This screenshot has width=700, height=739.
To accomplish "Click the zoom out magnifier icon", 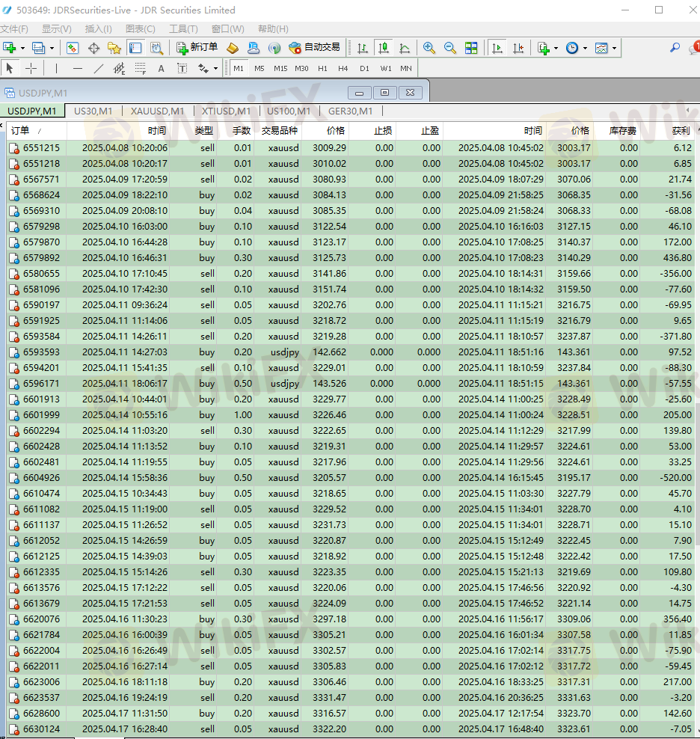I will click(x=450, y=48).
